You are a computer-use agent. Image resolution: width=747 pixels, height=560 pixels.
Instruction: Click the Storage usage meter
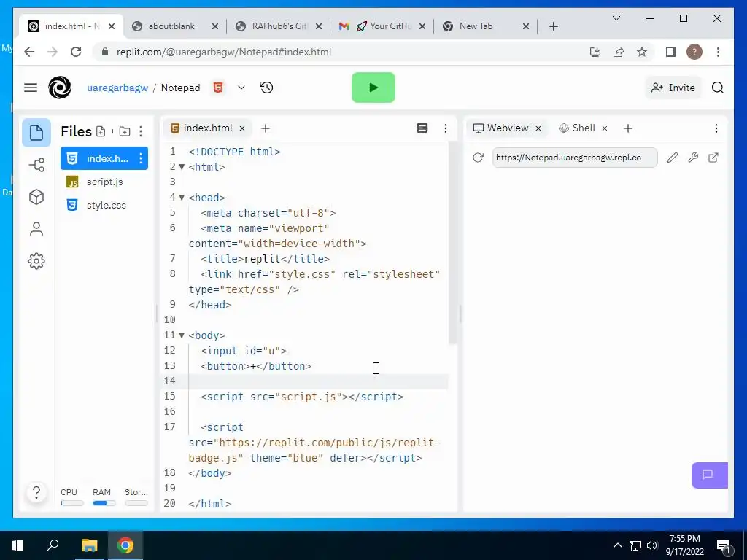coord(136,497)
